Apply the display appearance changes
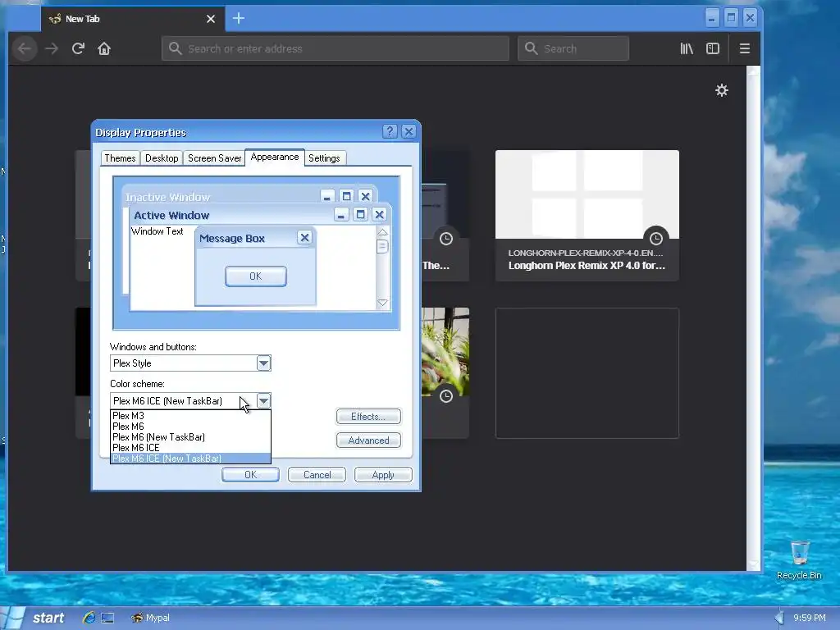This screenshot has width=840, height=630. (383, 475)
